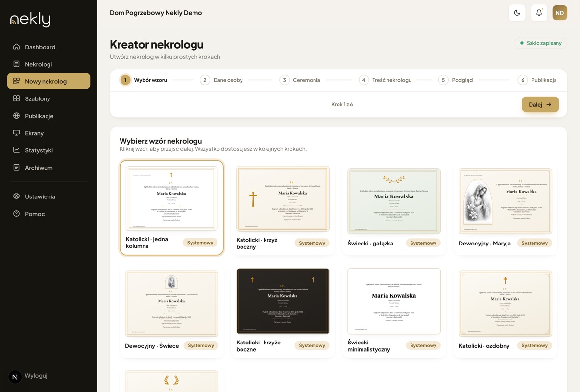Click step 3 number circle
Viewport: 580px width, 392px height.
(285, 80)
